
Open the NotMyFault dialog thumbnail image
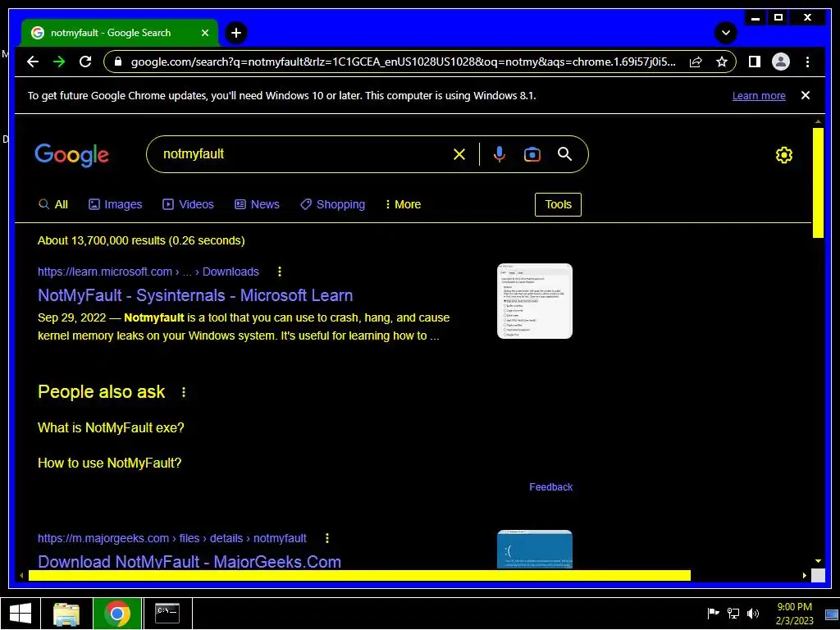click(535, 301)
